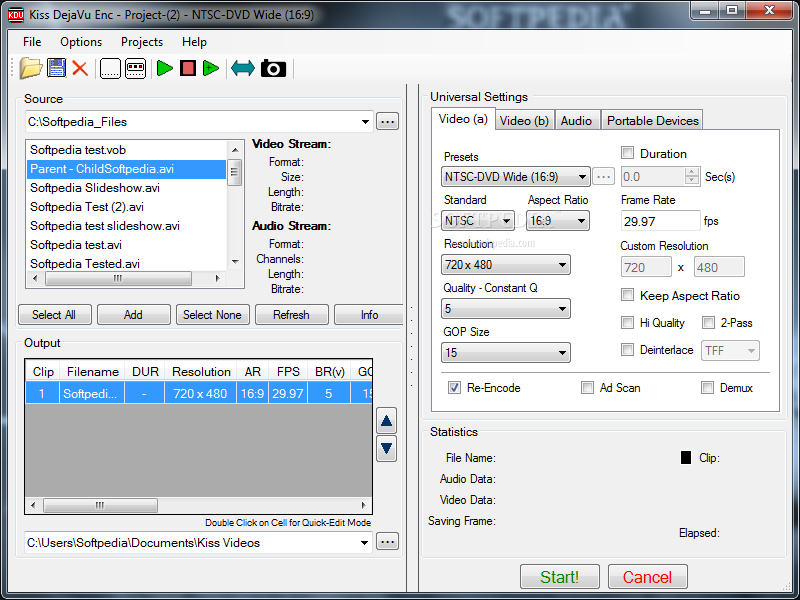Move clip up with blue arrow
The width and height of the screenshot is (800, 600).
tap(386, 421)
